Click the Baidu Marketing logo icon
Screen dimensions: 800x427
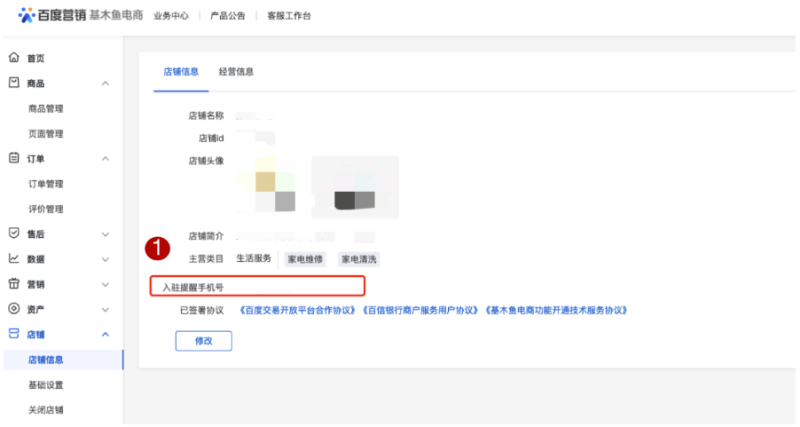pos(27,15)
